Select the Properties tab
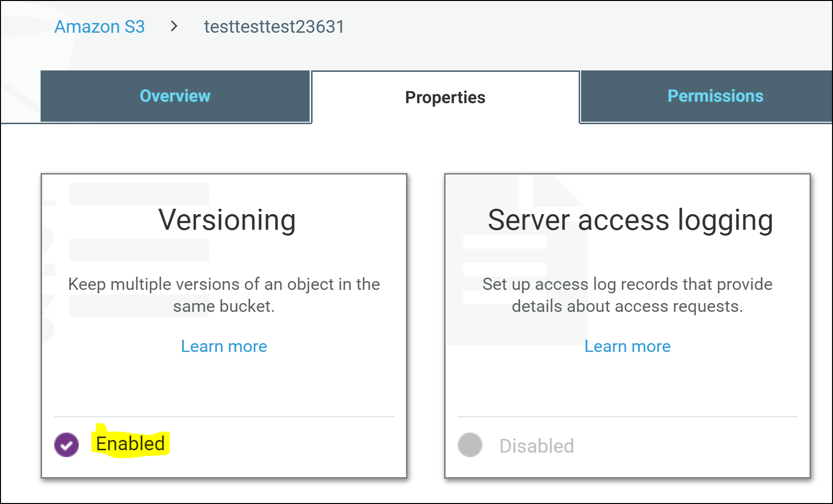Screen dimensions: 833x504 (x=445, y=97)
